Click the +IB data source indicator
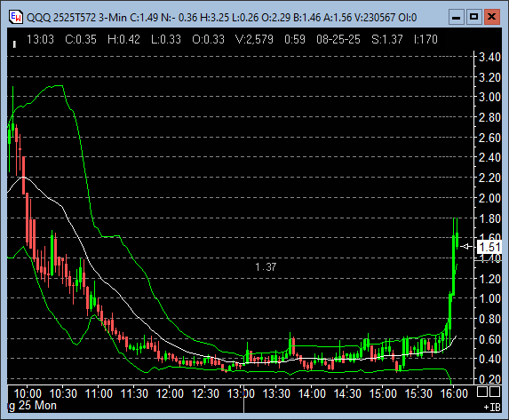 (x=492, y=407)
